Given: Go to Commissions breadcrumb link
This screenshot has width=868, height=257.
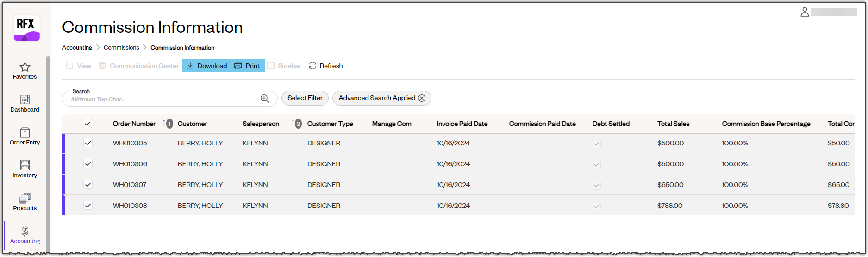Looking at the screenshot, I should coord(121,48).
